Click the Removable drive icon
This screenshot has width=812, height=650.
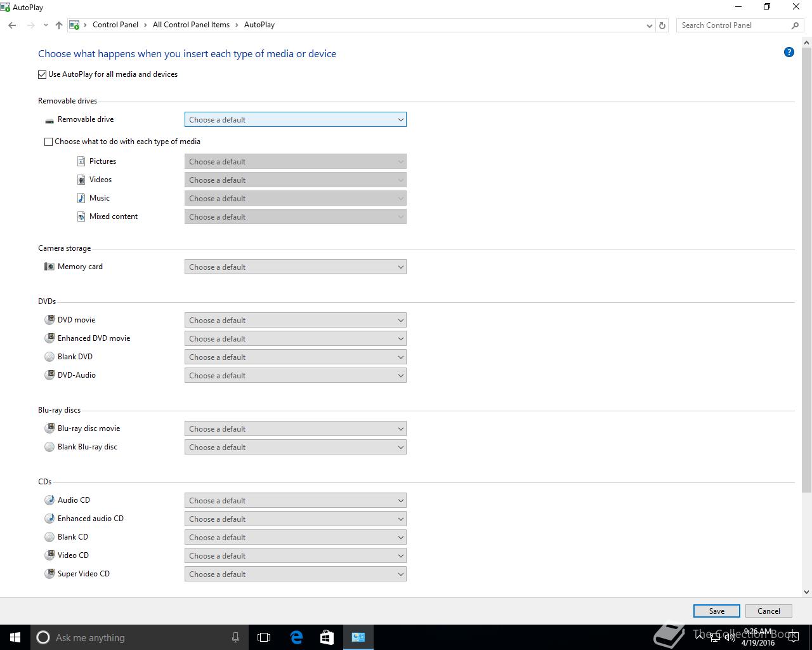click(49, 120)
